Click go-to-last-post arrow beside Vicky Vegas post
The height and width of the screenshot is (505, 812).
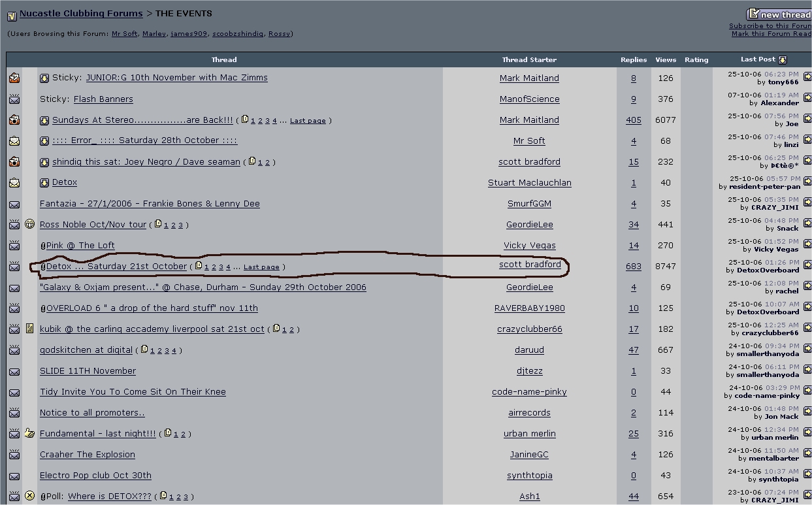click(x=807, y=246)
